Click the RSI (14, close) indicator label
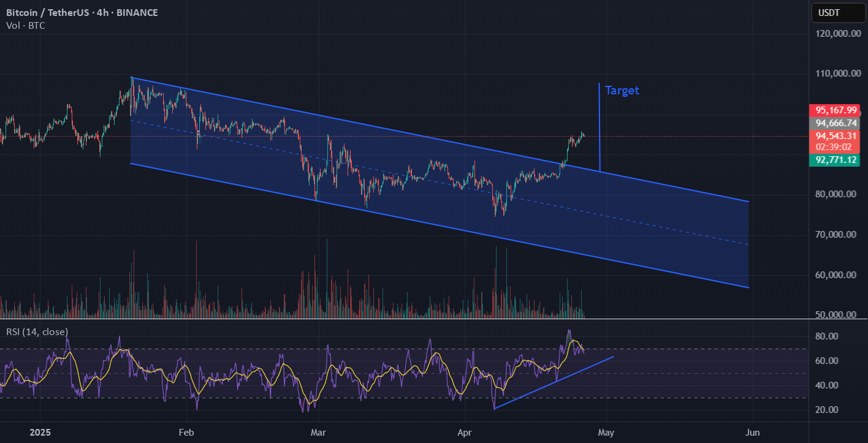The width and height of the screenshot is (868, 443). (37, 331)
